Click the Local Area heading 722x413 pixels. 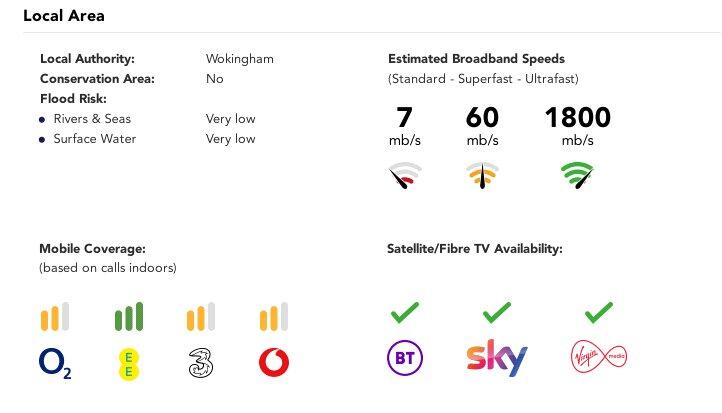pyautogui.click(x=64, y=16)
